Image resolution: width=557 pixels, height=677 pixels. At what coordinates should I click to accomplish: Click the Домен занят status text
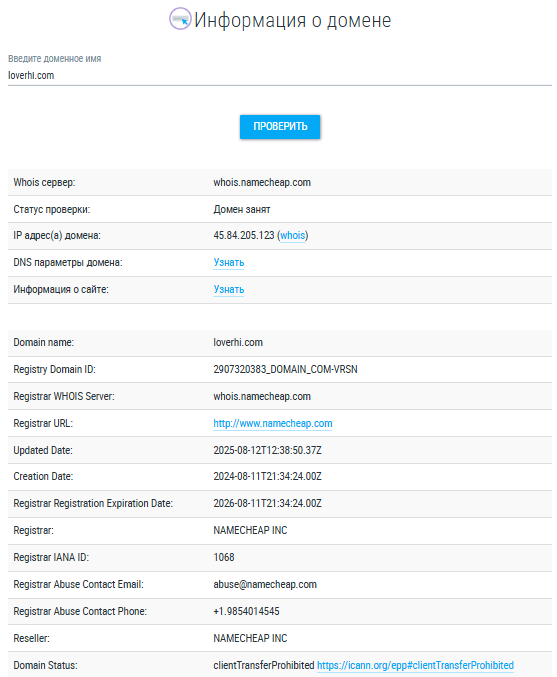point(242,210)
